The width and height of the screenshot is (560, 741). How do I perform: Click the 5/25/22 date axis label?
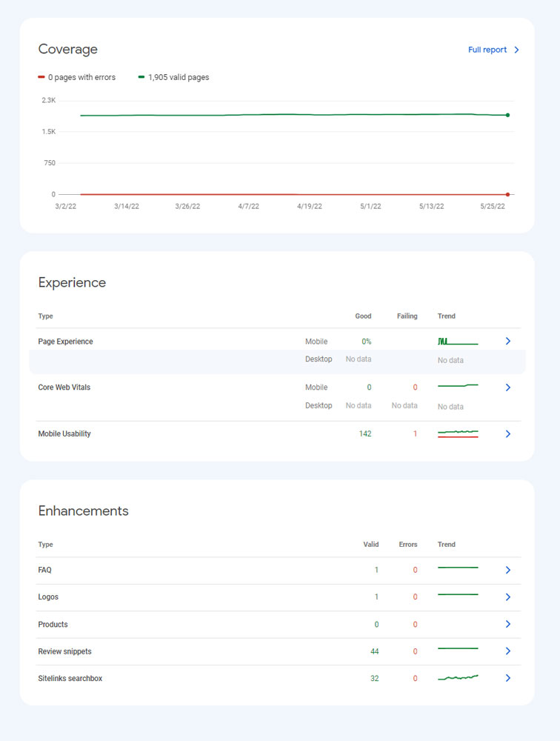pyautogui.click(x=493, y=206)
